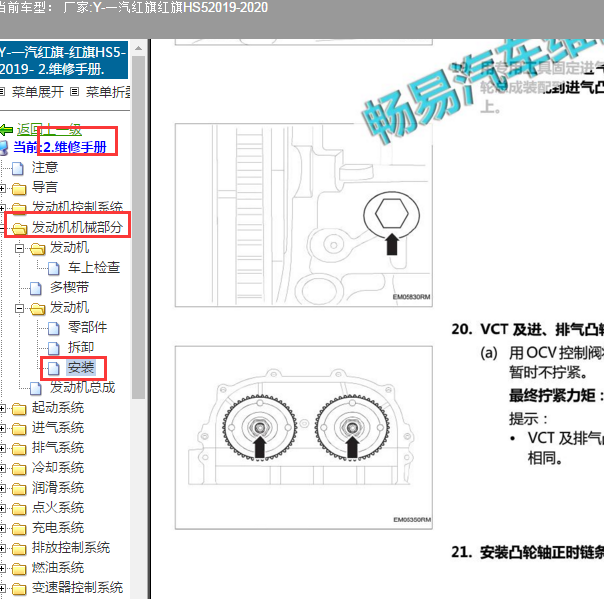Open the 零部件 page
Viewport: 604px width, 599px height.
[x=87, y=327]
